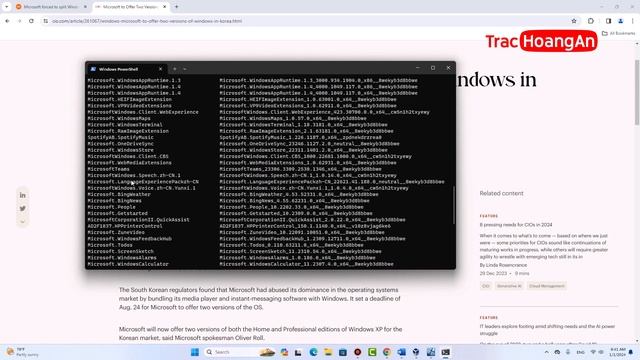Show hidden system tray icons

pos(547,352)
